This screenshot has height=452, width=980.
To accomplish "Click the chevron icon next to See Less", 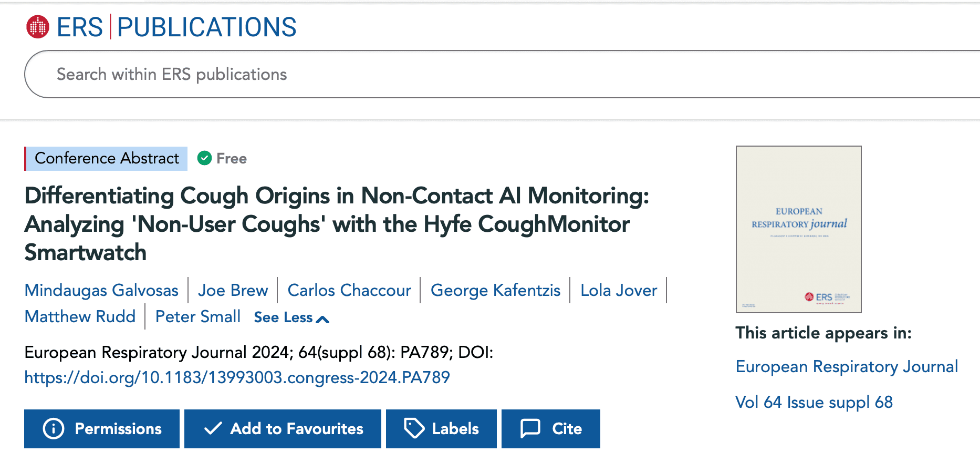I will (x=322, y=318).
